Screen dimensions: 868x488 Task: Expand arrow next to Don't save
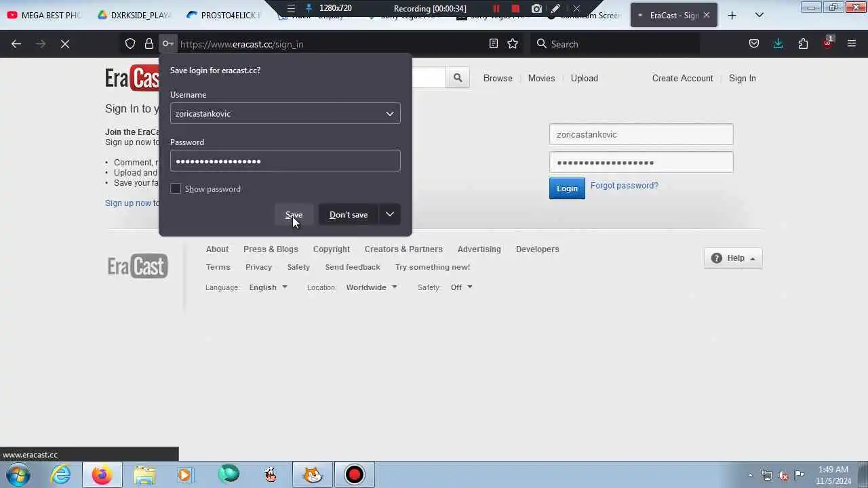click(390, 215)
